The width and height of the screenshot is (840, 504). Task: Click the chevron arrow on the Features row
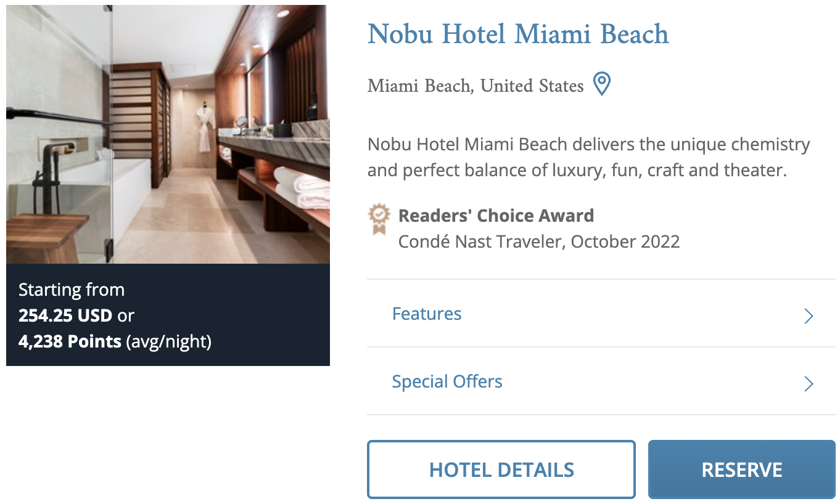809,315
